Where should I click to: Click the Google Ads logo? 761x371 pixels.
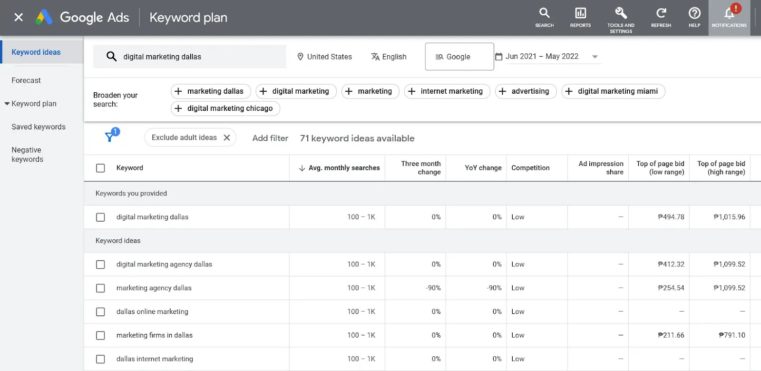(x=44, y=17)
